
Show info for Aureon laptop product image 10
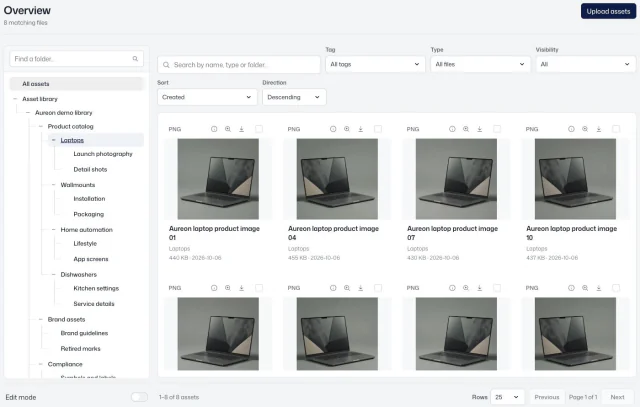coord(571,129)
